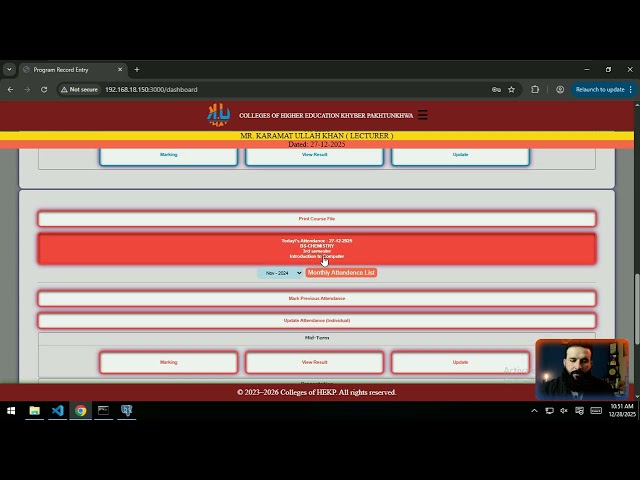
Task: Click Monthly Attendence List button
Action: tap(341, 273)
